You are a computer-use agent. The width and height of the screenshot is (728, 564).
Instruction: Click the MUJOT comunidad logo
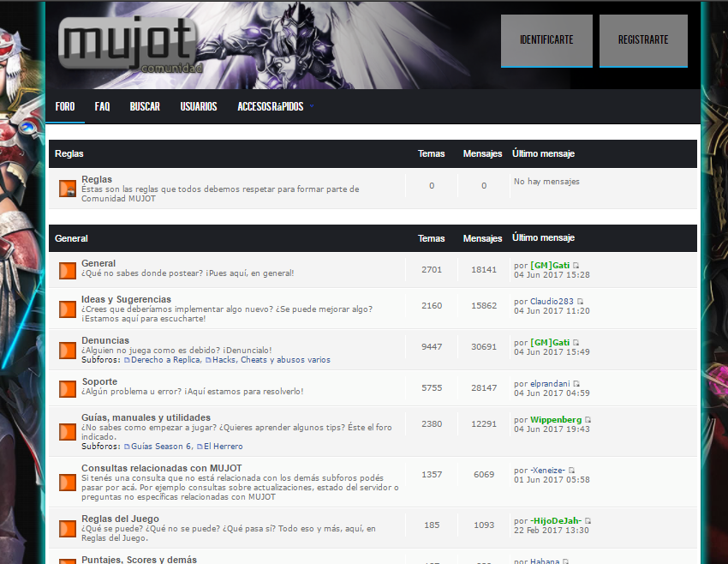coord(128,45)
